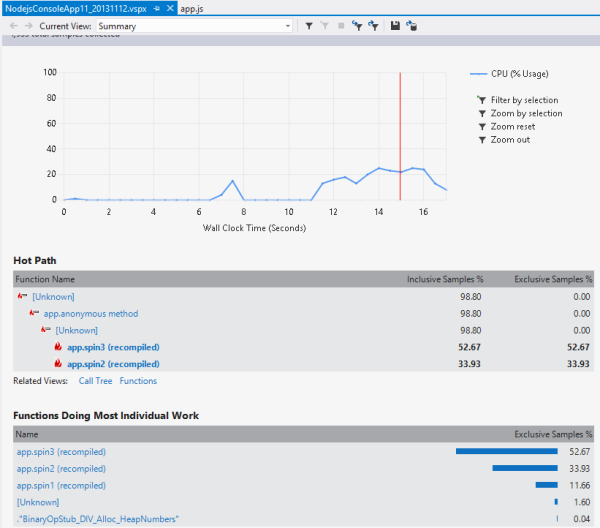The width and height of the screenshot is (600, 528).
Task: Click the flame icon beside app.spin3
Action: [x=58, y=348]
